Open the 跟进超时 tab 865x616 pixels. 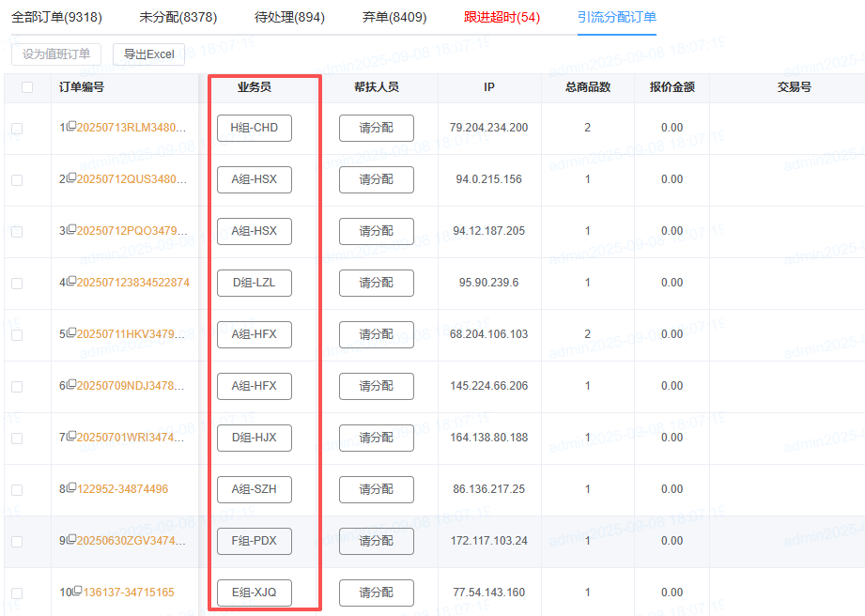click(502, 18)
